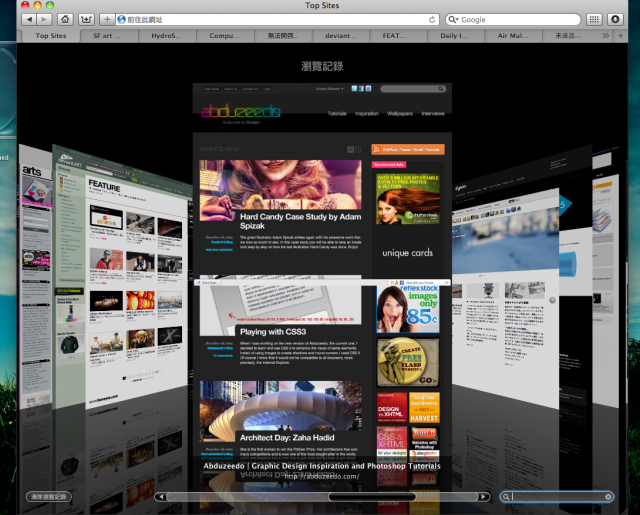The height and width of the screenshot is (515, 640).
Task: Show the Top Sites grid button
Action: tap(594, 19)
